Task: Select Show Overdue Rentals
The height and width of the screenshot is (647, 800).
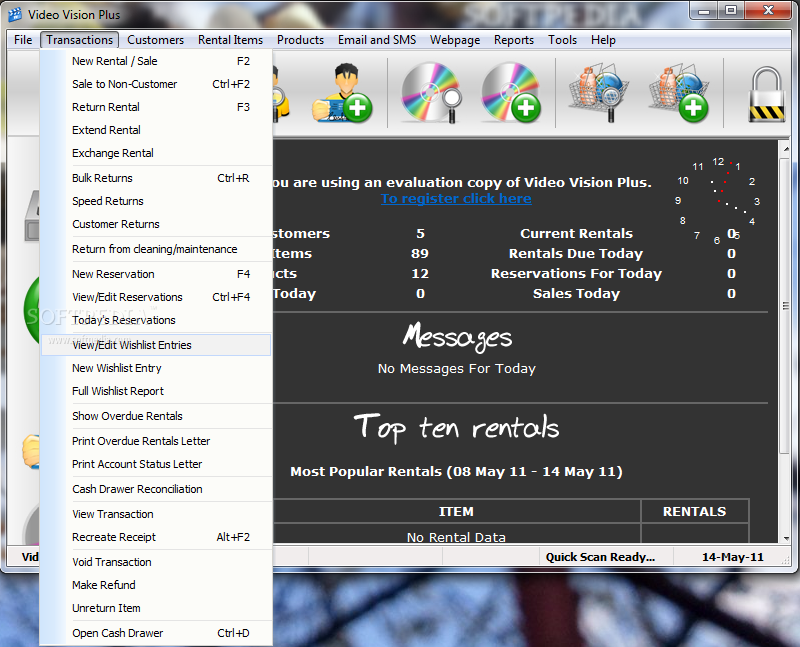Action: [156, 416]
